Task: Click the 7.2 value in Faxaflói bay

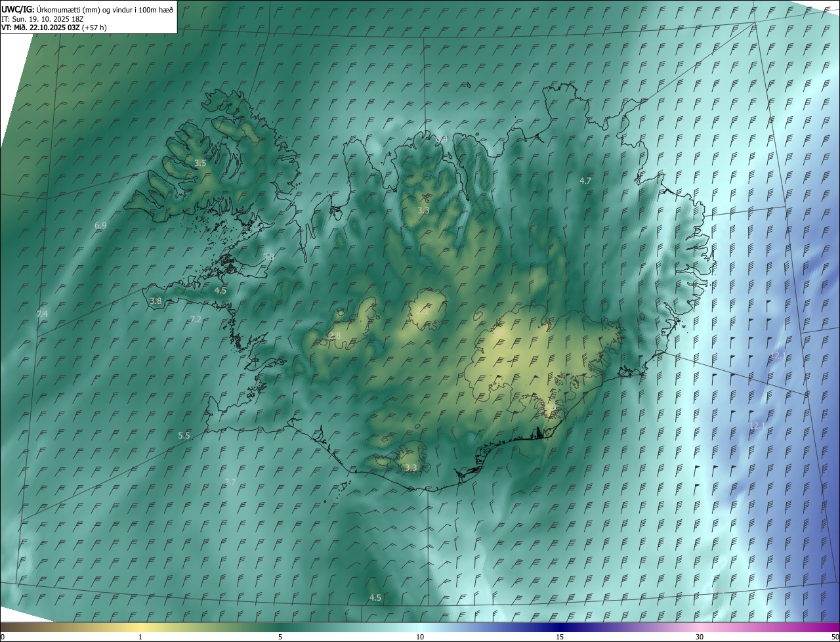Action: 196,319
